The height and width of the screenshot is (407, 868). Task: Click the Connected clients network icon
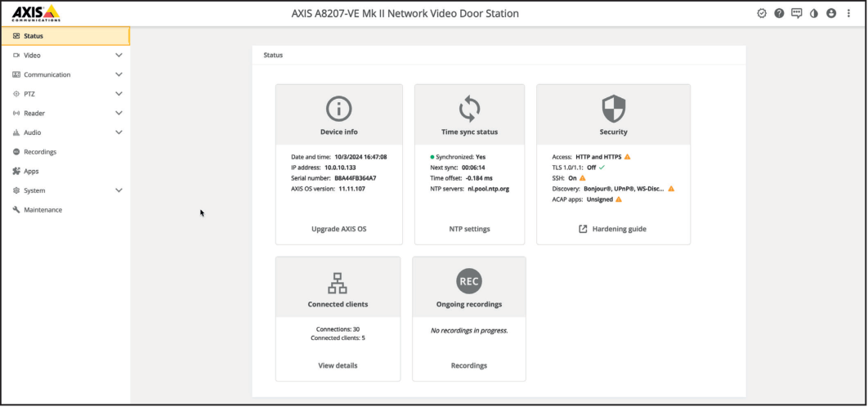coord(338,283)
